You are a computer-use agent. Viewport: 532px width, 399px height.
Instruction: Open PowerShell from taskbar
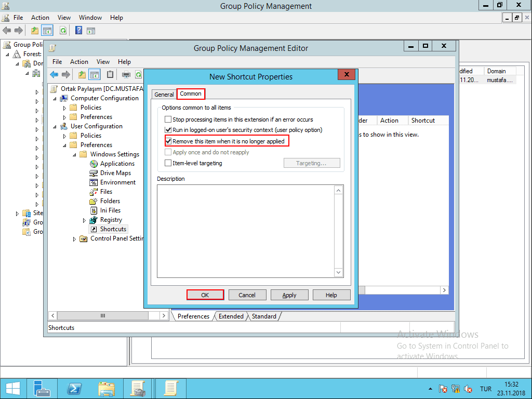tap(74, 389)
